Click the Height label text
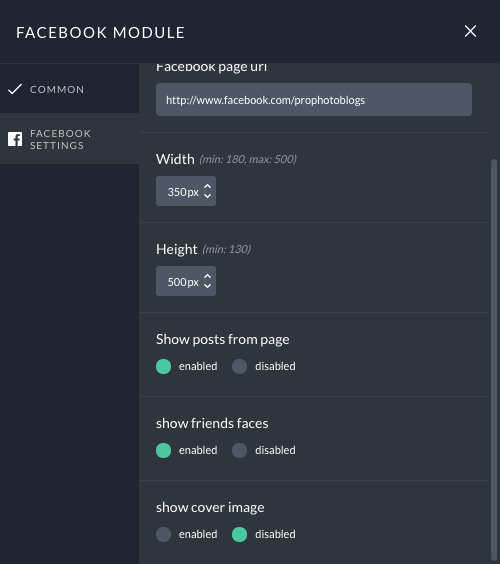 pyautogui.click(x=177, y=249)
